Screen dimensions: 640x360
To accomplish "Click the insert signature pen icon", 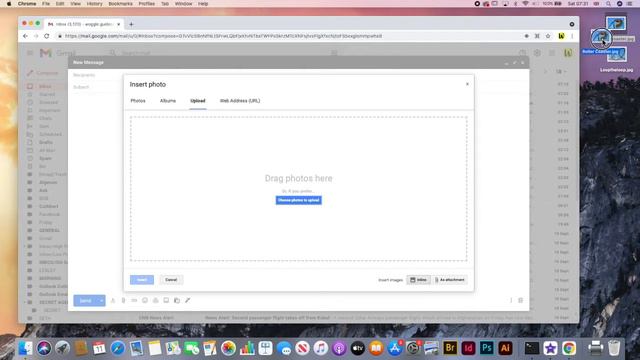I will [x=187, y=300].
